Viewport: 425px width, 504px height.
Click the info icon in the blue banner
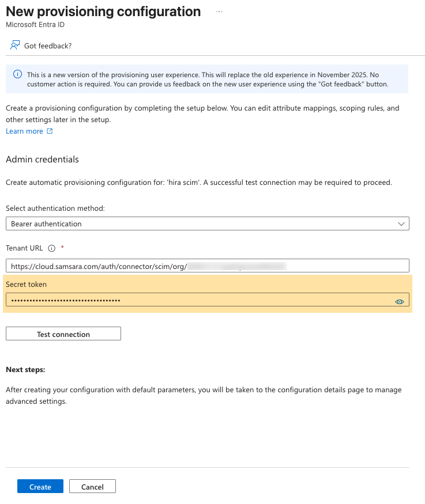pyautogui.click(x=17, y=75)
